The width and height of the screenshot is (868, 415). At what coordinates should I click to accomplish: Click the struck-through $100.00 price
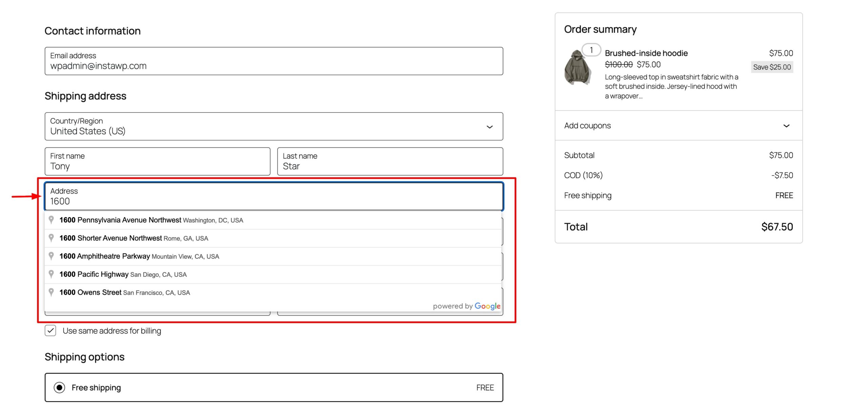618,64
